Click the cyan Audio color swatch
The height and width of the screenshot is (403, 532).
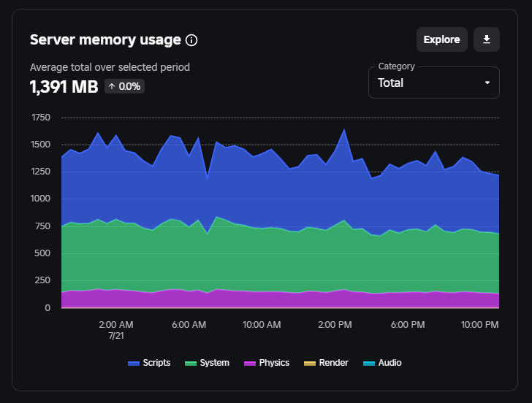369,364
